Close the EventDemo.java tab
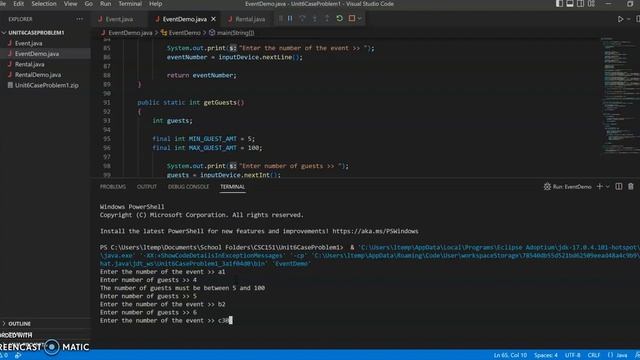This screenshot has height=360, width=640. point(213,19)
